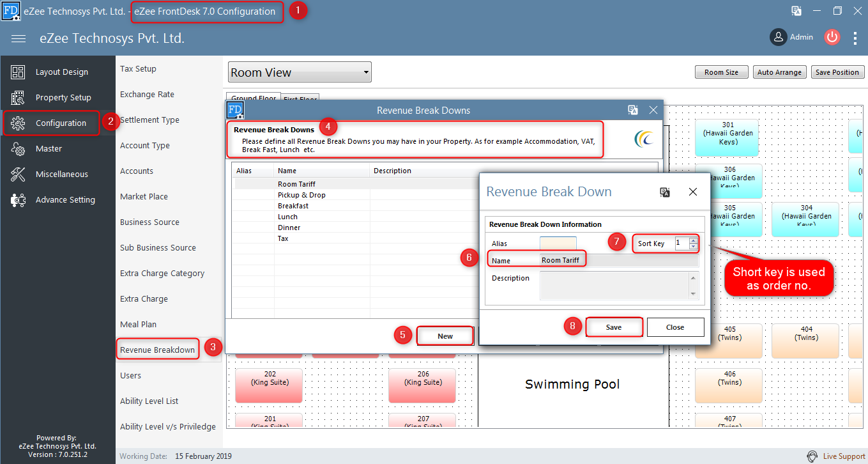This screenshot has width=868, height=464.
Task: Open Users menu item
Action: (x=130, y=376)
